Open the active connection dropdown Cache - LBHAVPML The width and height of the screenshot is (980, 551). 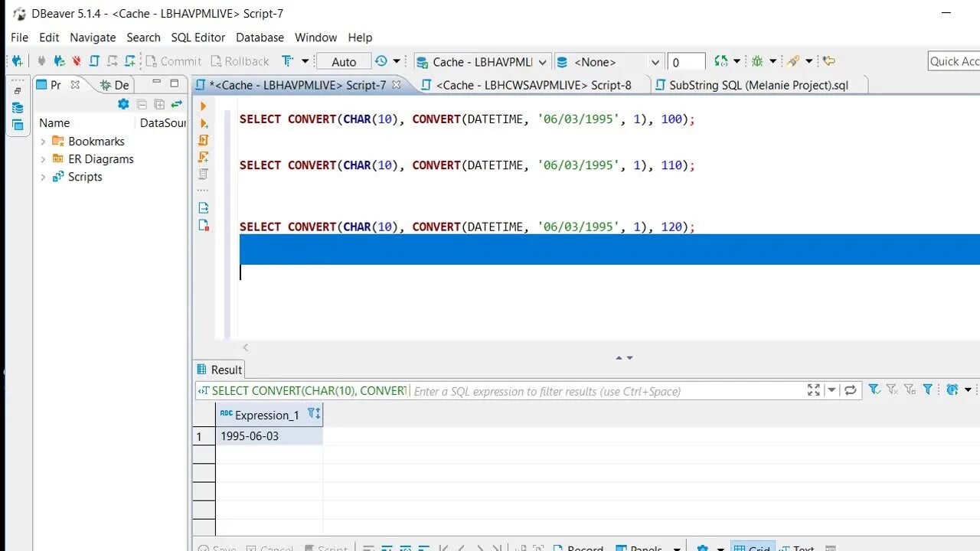482,62
